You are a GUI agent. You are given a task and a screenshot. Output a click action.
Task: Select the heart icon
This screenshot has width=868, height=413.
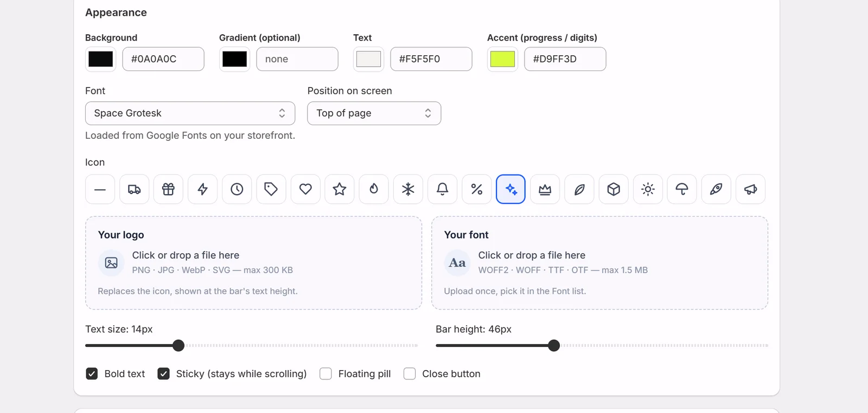[x=305, y=189]
